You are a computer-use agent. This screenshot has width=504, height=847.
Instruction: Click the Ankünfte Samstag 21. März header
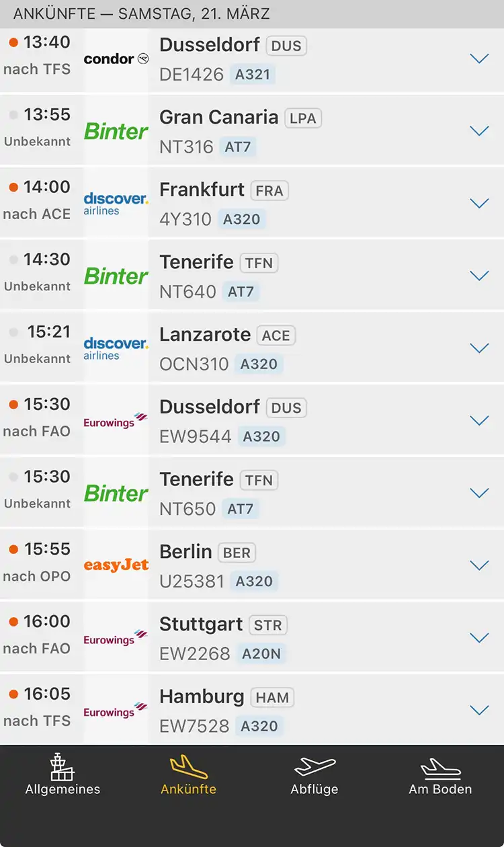point(142,14)
